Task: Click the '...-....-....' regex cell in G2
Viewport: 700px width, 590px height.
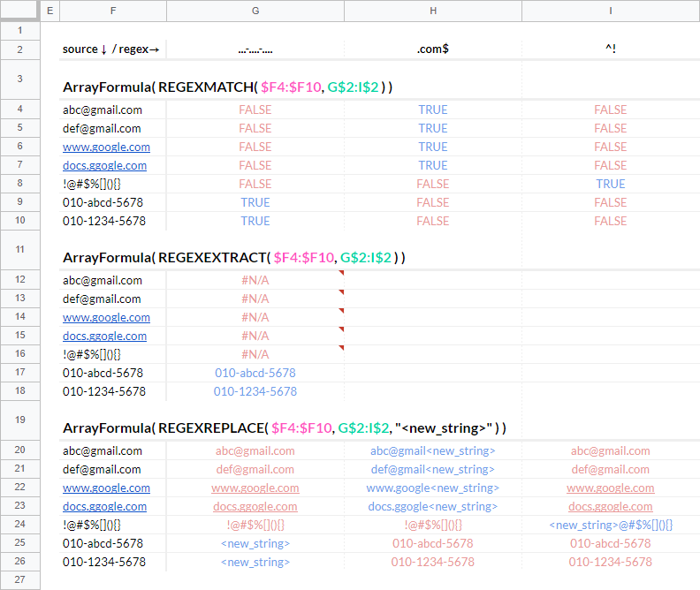Action: point(255,49)
